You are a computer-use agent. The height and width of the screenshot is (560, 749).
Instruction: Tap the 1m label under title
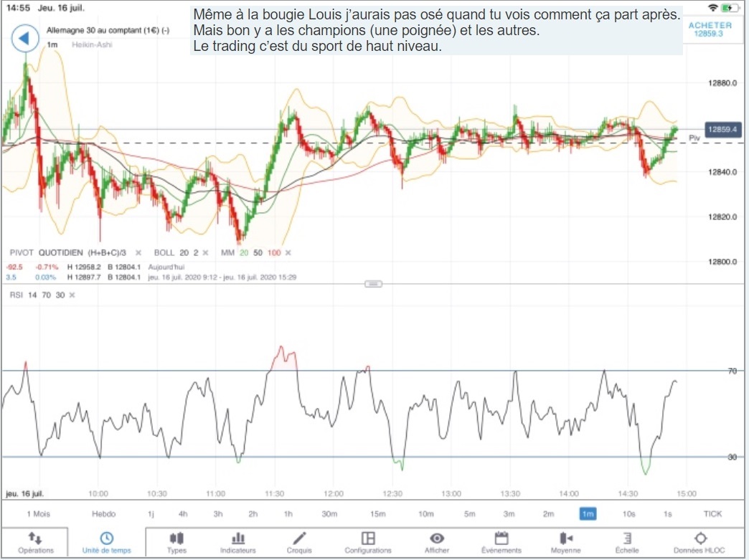[52, 44]
